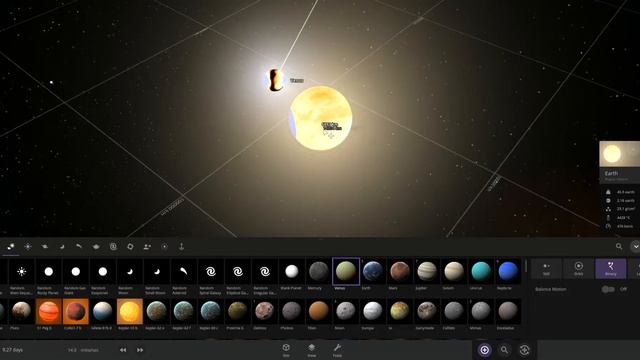Open the spiral-in-circle category icon
The width and height of the screenshot is (640, 360).
point(113,247)
